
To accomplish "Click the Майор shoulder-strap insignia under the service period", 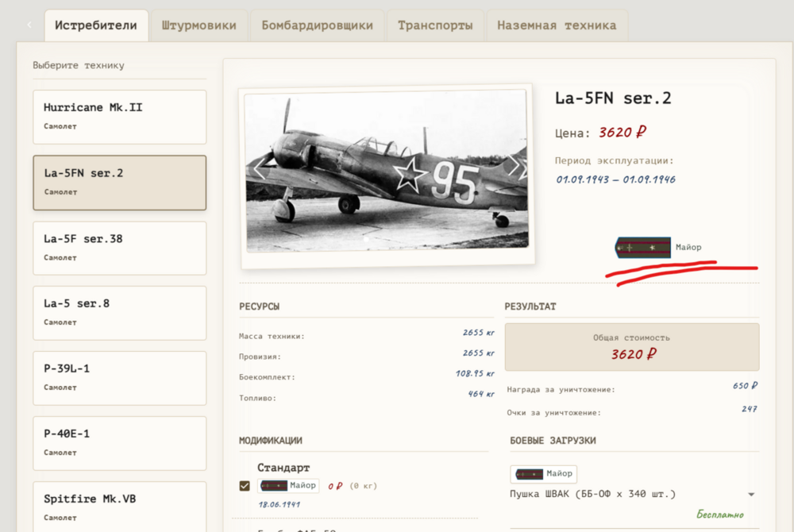I will pos(643,248).
